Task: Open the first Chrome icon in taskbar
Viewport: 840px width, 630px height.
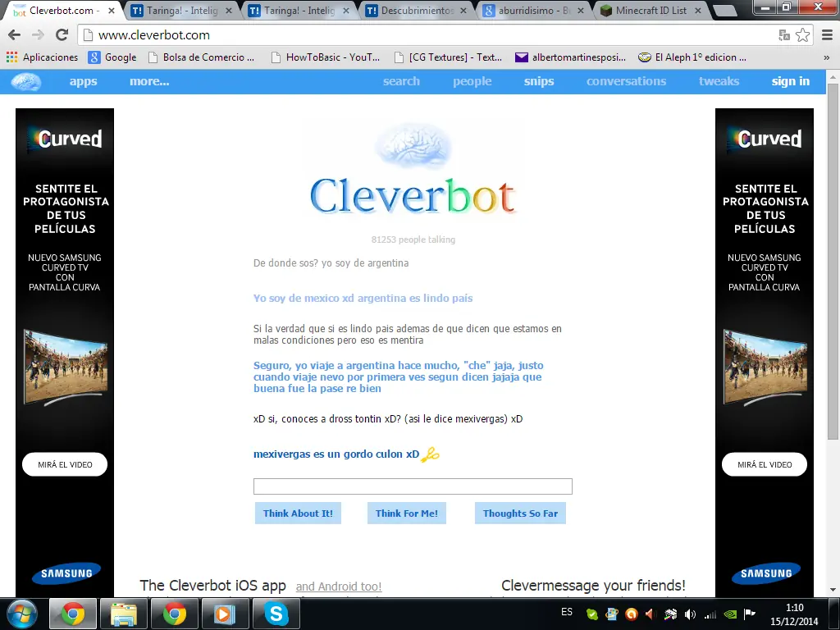Action: [x=73, y=614]
